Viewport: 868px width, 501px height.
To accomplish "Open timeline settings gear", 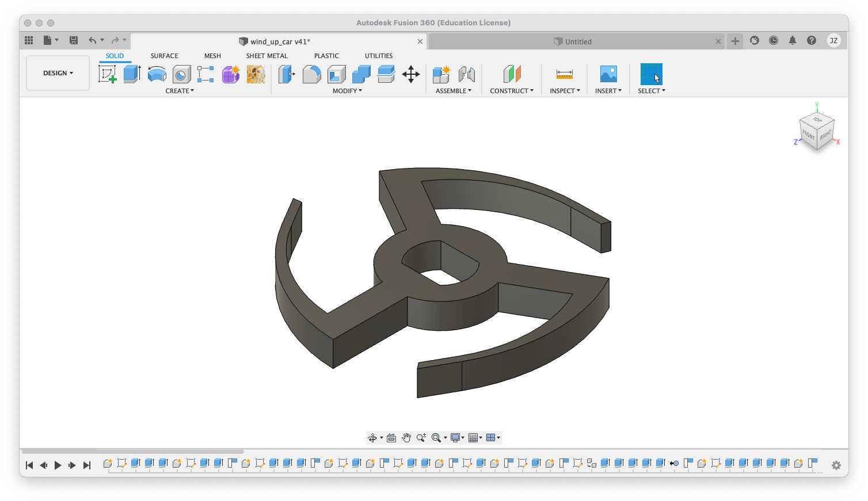I will 836,465.
